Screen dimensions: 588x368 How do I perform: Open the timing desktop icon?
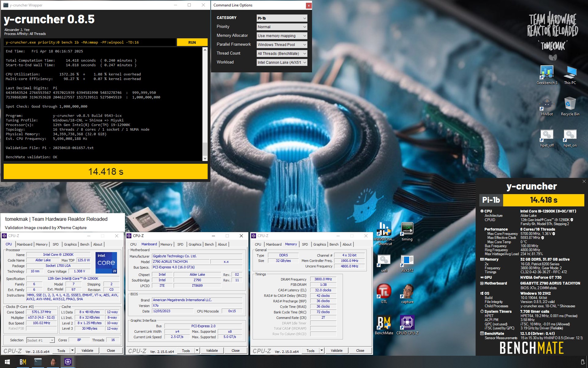point(407,232)
